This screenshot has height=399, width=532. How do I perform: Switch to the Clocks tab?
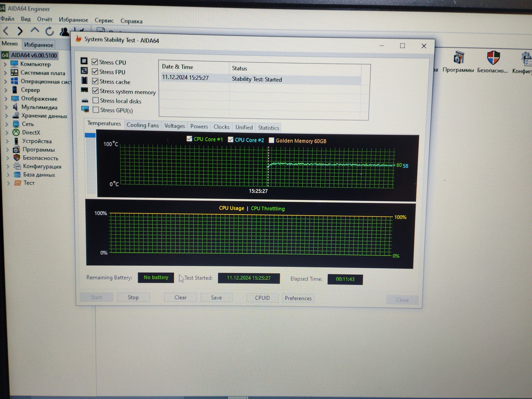[x=221, y=127]
